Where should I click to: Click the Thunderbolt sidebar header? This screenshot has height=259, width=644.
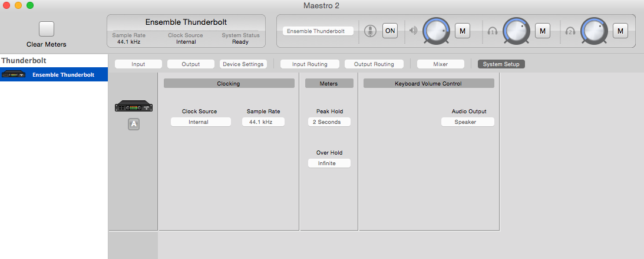pyautogui.click(x=24, y=60)
